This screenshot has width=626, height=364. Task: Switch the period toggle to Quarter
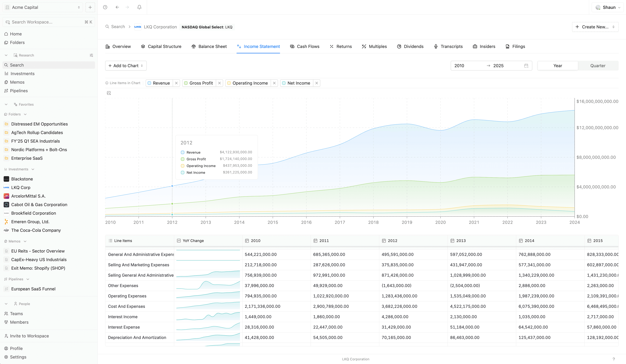pos(598,66)
